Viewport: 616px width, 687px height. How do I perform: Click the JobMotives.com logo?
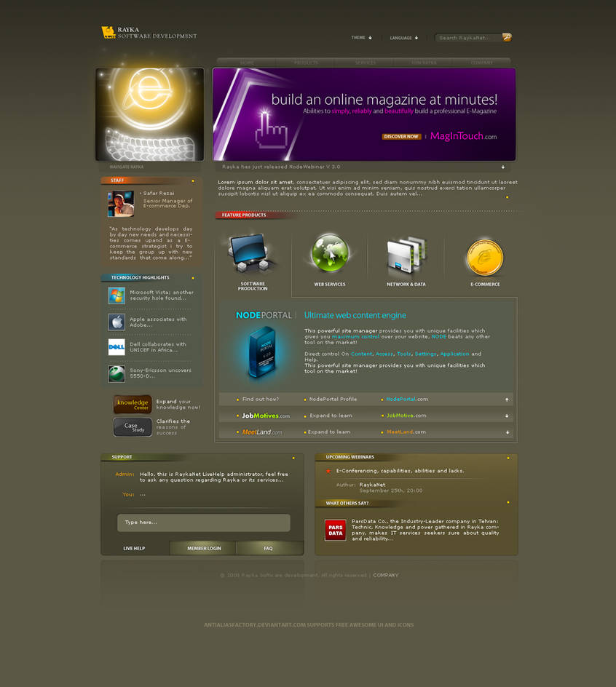266,416
